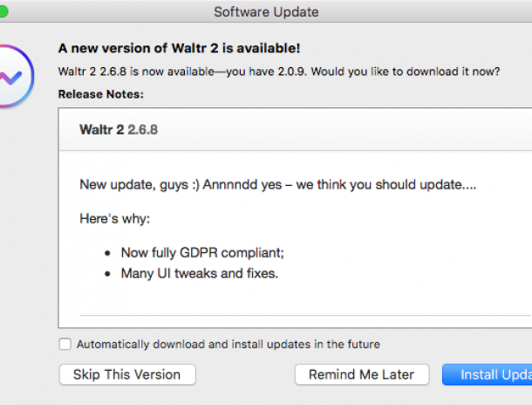Click the bullet dot before GDPR item
Screen dimensions: 532x405
(x=107, y=253)
